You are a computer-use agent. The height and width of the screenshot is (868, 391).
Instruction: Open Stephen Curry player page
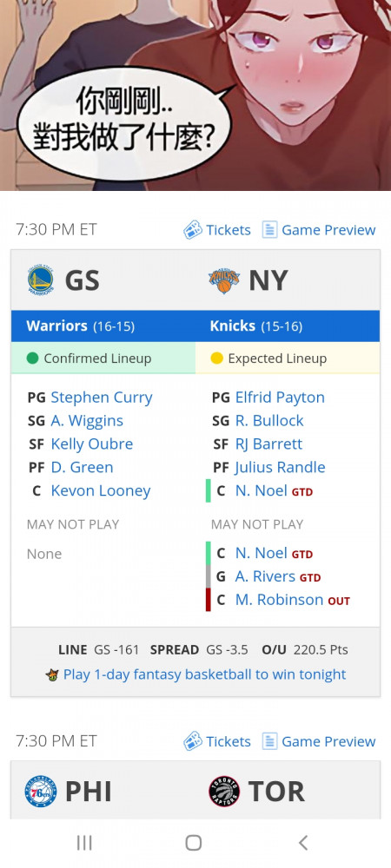pos(102,398)
